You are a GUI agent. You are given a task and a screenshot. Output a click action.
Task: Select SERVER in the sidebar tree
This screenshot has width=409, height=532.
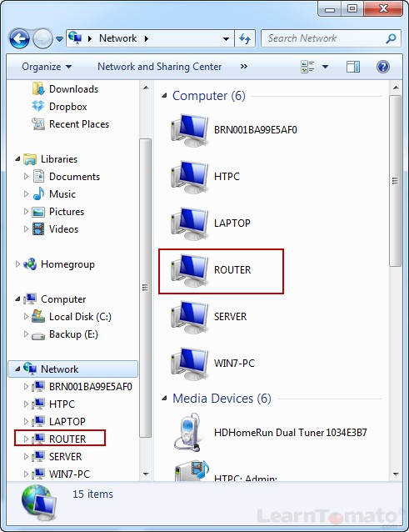(65, 456)
